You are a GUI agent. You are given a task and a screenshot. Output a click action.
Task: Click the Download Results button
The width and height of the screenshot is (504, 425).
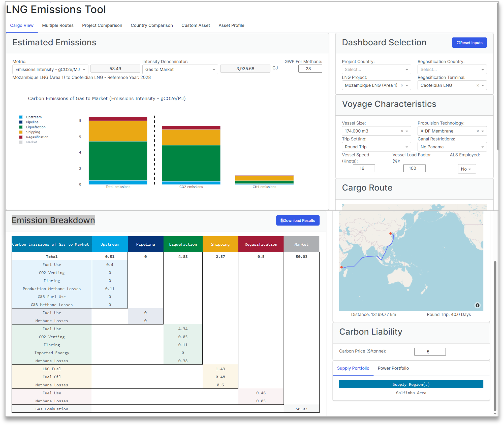[x=298, y=220]
